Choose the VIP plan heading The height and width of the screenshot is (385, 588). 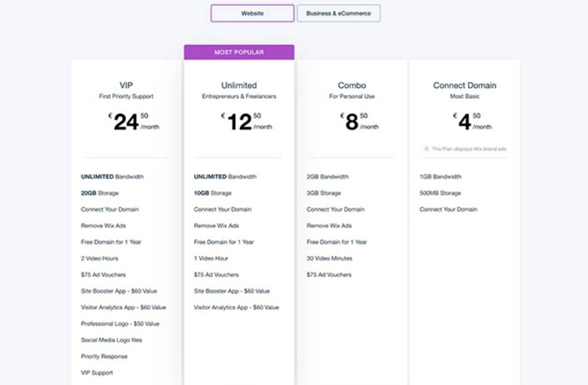[x=126, y=85]
